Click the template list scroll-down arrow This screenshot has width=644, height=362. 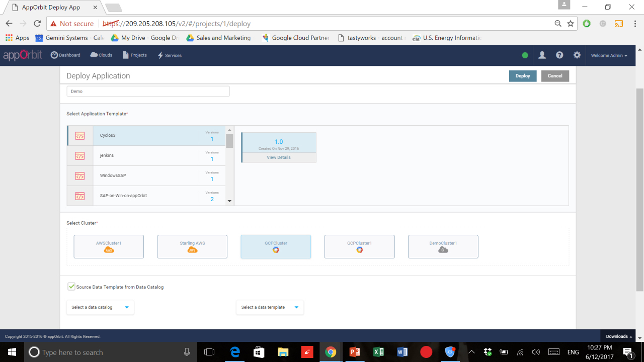(x=230, y=201)
